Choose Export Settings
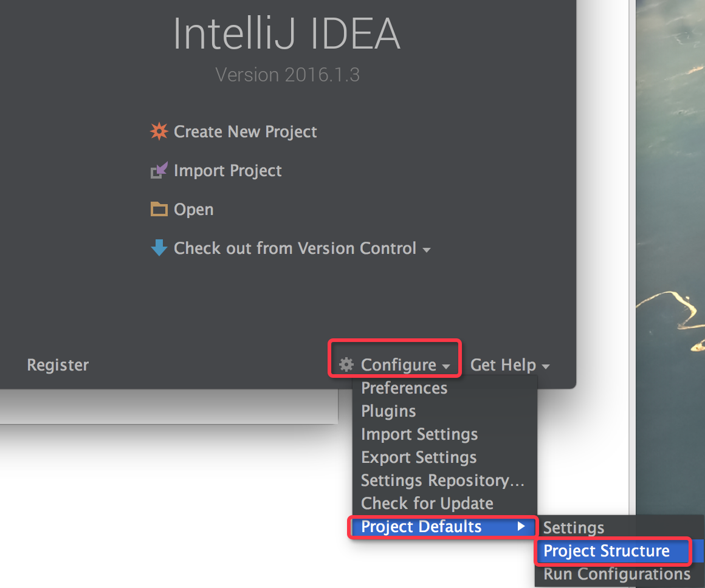Image resolution: width=705 pixels, height=588 pixels. tap(419, 457)
